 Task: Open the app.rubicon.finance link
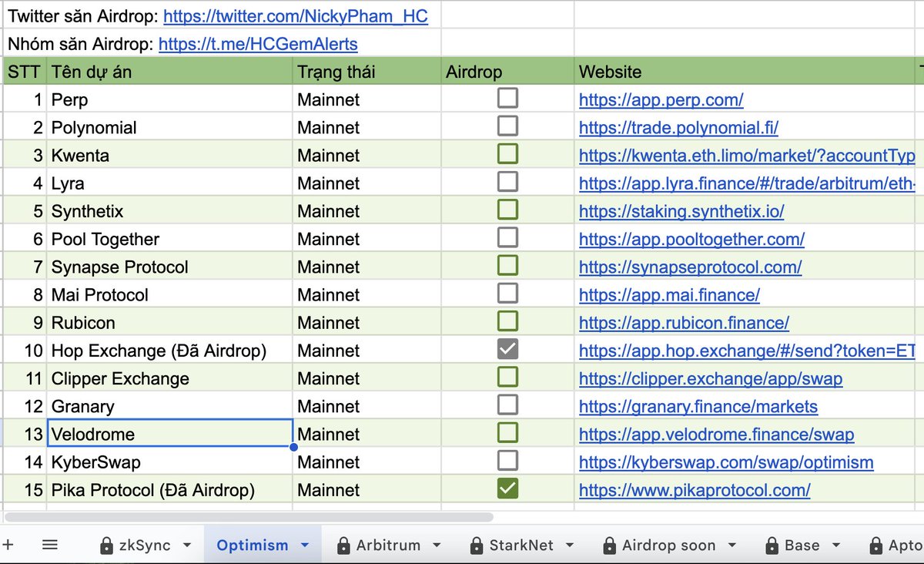coord(684,323)
